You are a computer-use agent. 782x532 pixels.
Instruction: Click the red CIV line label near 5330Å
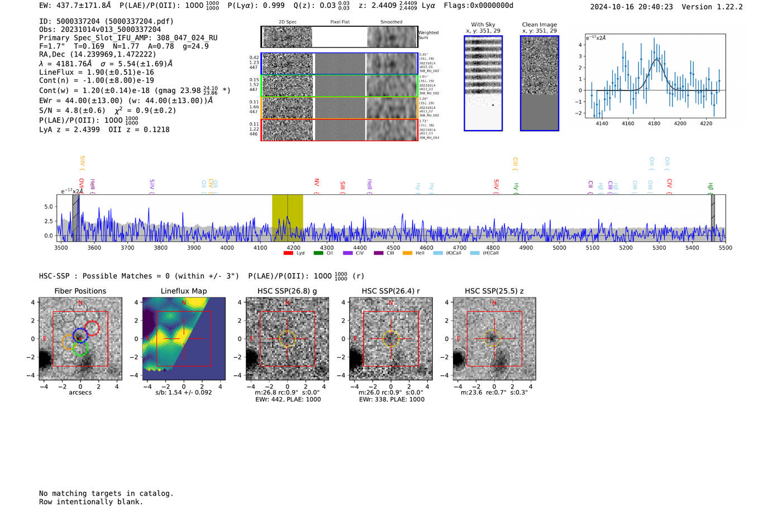670,184
